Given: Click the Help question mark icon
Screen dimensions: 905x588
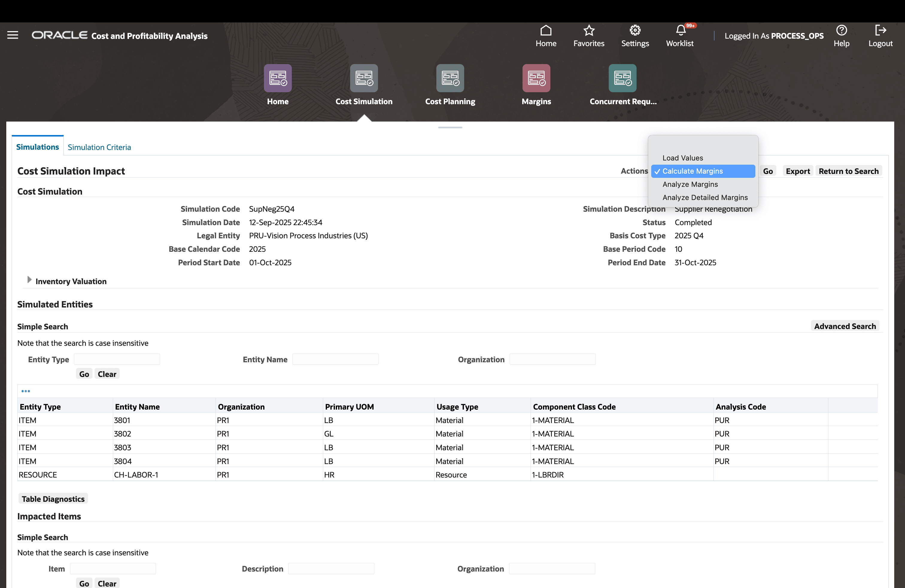Looking at the screenshot, I should click(x=841, y=30).
